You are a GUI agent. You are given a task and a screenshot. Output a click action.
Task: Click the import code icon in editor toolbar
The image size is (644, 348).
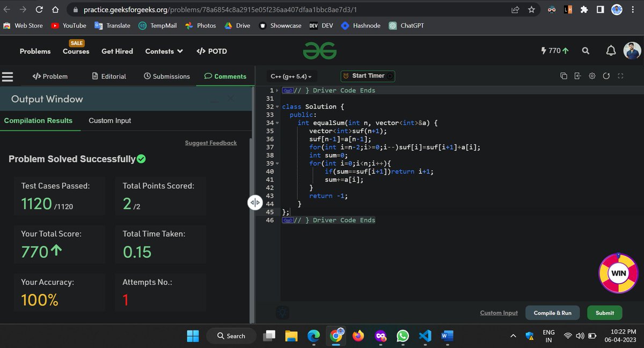[577, 76]
